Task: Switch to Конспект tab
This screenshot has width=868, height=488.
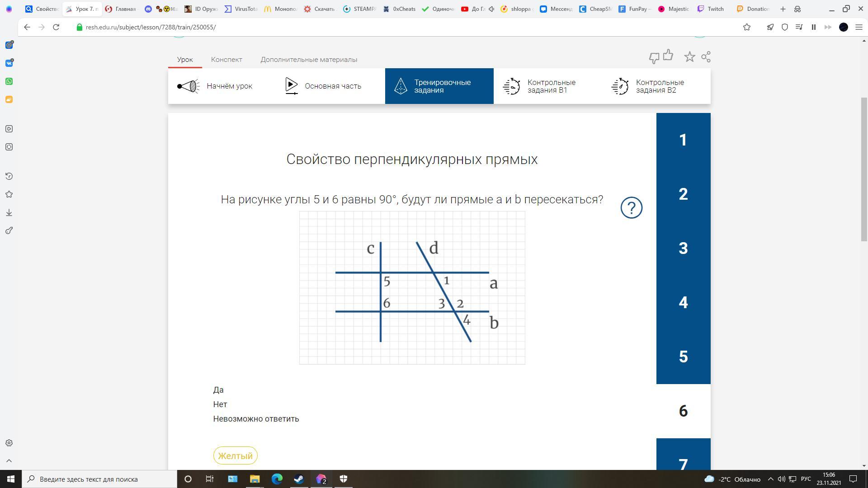Action: coord(226,60)
